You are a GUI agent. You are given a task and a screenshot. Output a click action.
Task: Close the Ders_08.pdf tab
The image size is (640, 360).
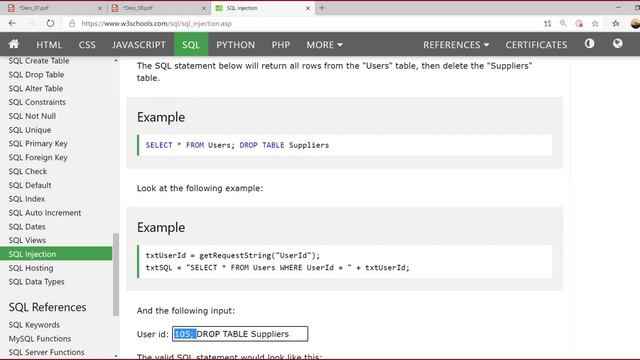click(204, 8)
